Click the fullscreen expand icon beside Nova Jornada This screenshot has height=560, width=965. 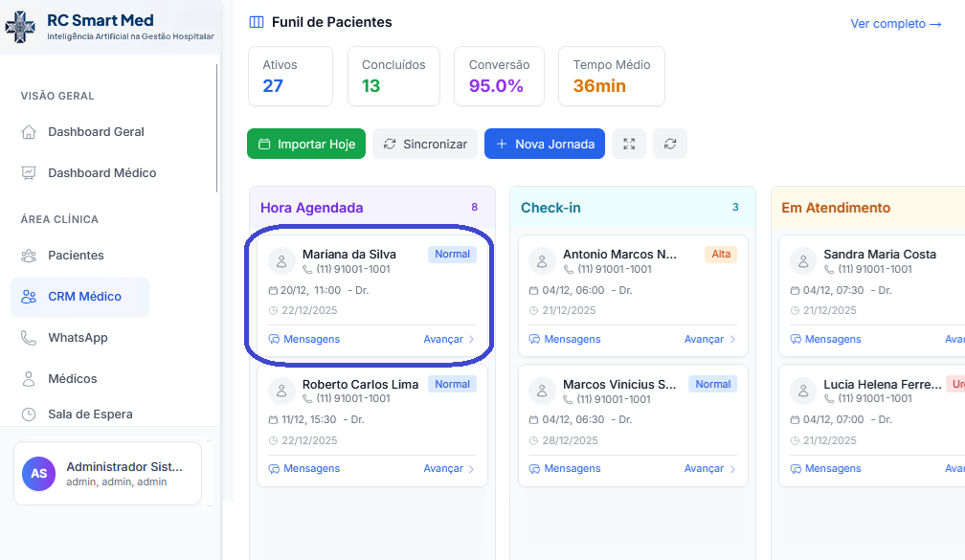(629, 144)
